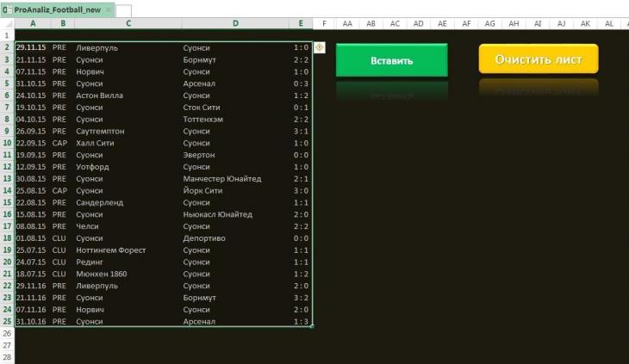
Task: Select column AA header
Action: coord(347,23)
